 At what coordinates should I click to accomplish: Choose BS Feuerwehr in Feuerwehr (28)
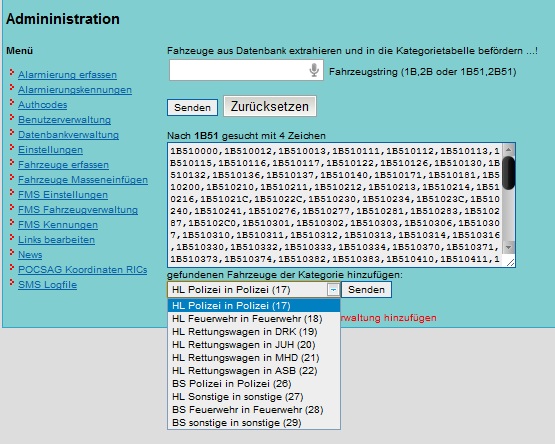254,410
